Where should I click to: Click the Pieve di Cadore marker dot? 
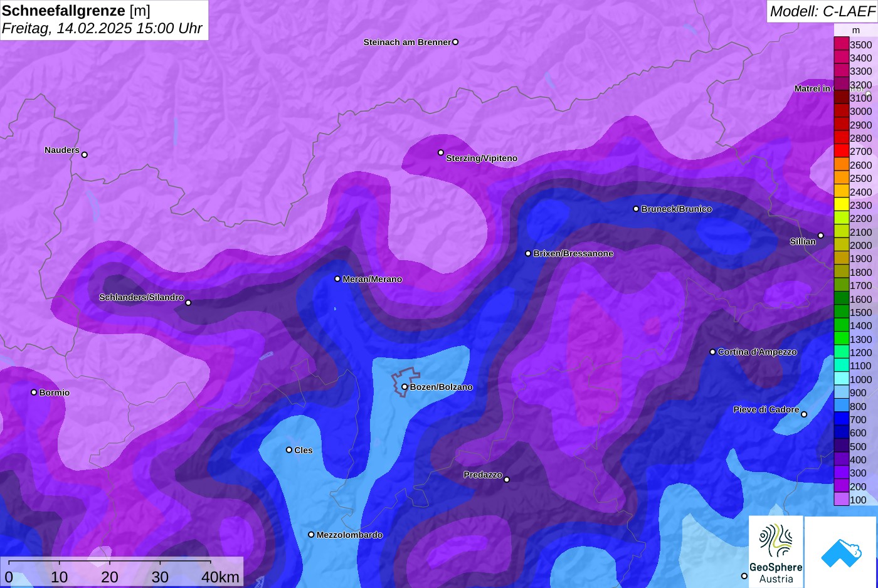(804, 414)
